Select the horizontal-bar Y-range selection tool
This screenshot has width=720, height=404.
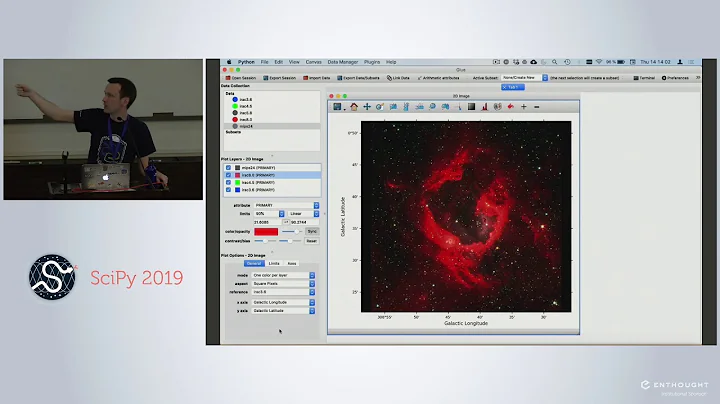pos(419,107)
